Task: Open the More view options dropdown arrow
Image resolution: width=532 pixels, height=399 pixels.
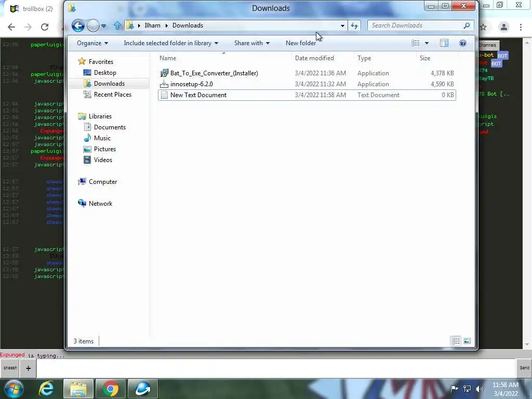Action: pos(427,43)
